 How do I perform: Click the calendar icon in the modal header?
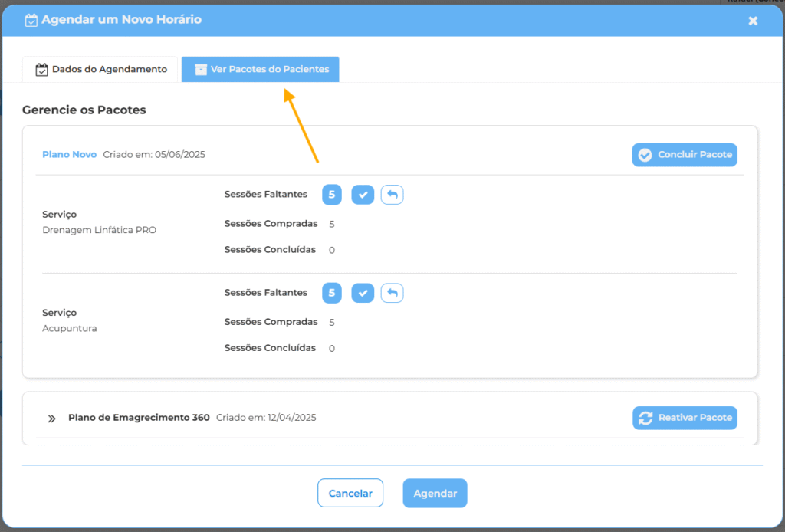pyautogui.click(x=31, y=21)
